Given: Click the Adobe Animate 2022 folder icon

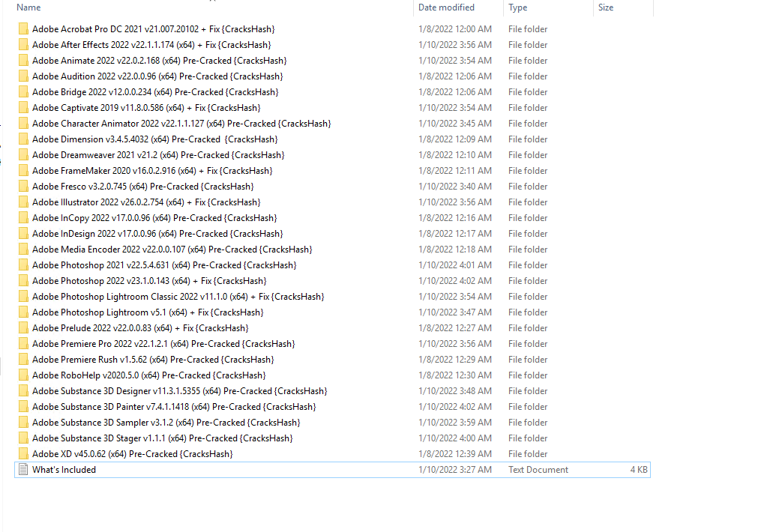Looking at the screenshot, I should (x=23, y=61).
